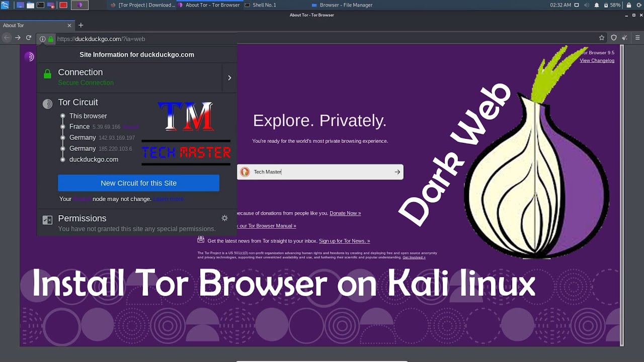Reload the current page
Image resolution: width=644 pixels, height=362 pixels.
click(29, 38)
